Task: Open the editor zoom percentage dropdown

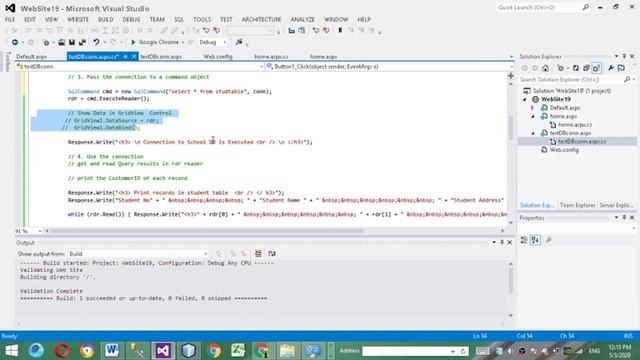Action: (x=40, y=231)
